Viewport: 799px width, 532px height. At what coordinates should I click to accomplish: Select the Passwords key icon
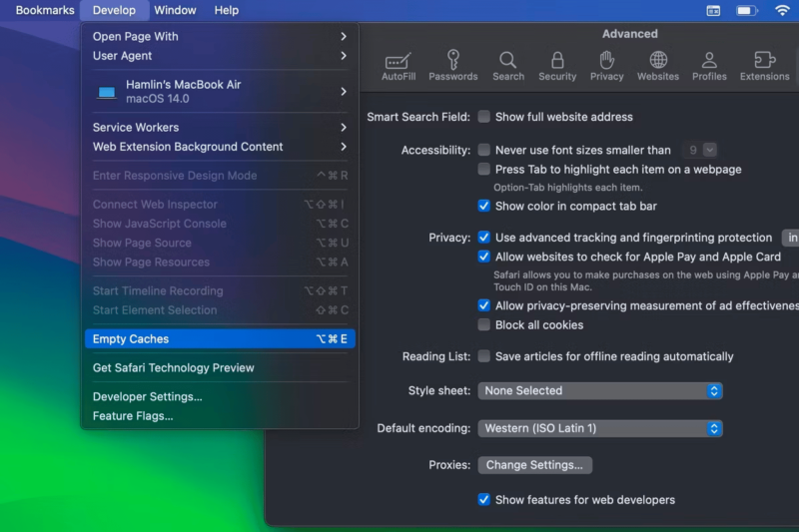(x=453, y=66)
